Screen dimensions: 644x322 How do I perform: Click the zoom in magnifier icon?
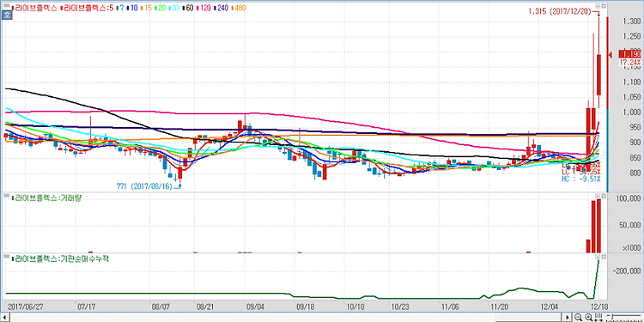(588, 317)
